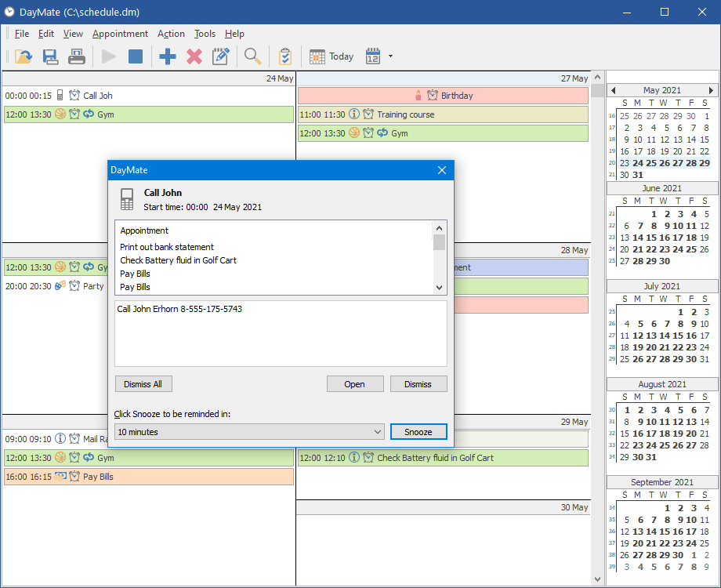Jump to Today in the toolbar
The height and width of the screenshot is (588, 721).
click(332, 56)
